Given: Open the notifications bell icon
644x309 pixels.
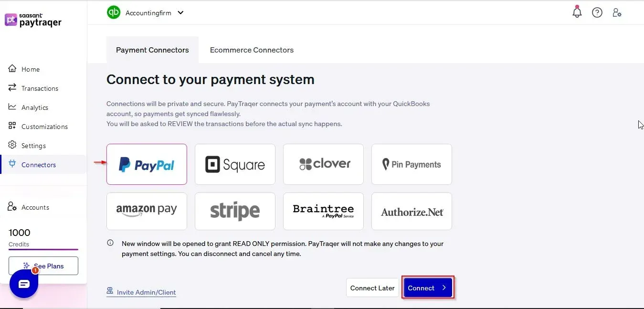Looking at the screenshot, I should [577, 12].
